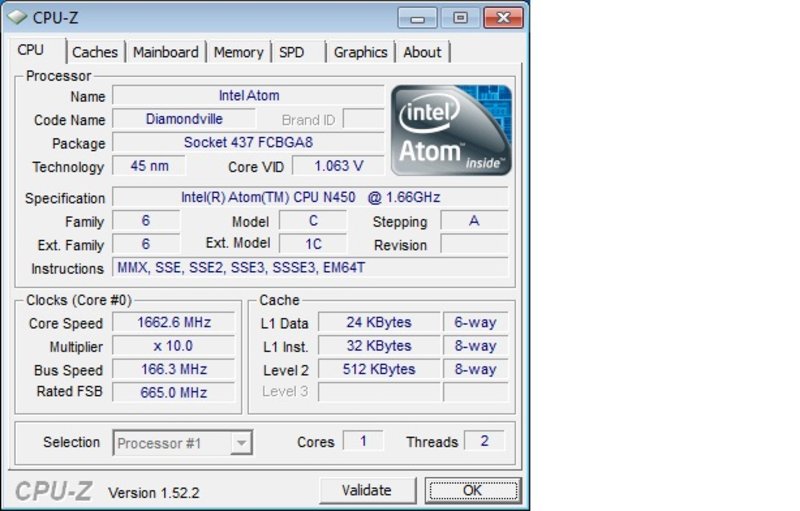Click the Name field showing Intel Atom
The width and height of the screenshot is (800, 511).
(x=248, y=95)
